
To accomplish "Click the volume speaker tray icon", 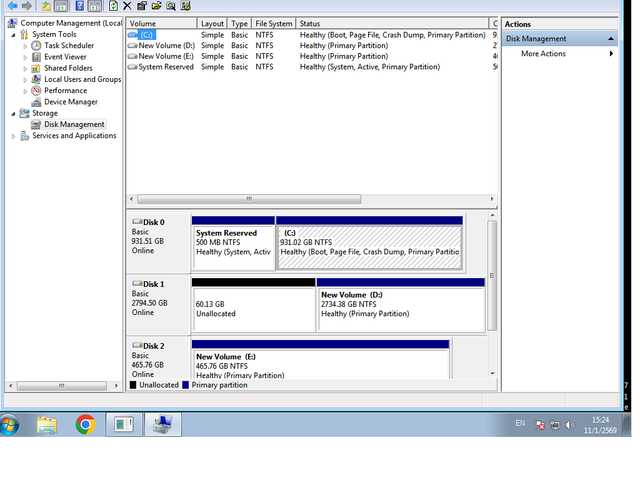I will (x=569, y=425).
